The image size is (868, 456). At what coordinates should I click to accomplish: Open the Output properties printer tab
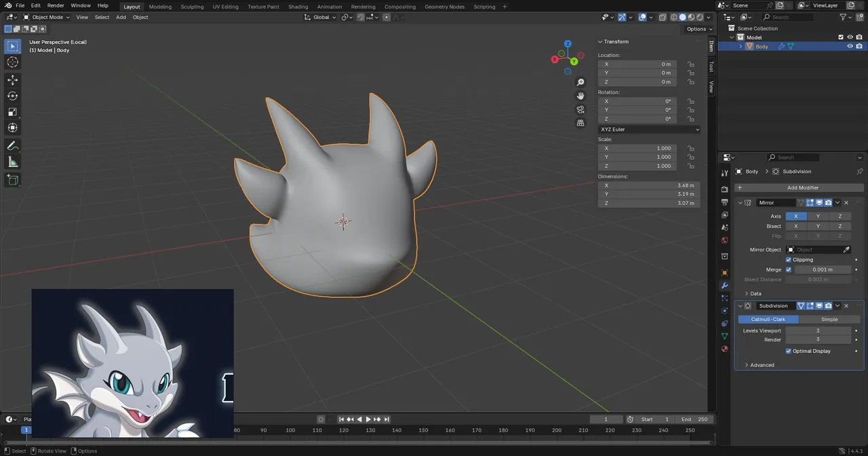click(x=724, y=202)
